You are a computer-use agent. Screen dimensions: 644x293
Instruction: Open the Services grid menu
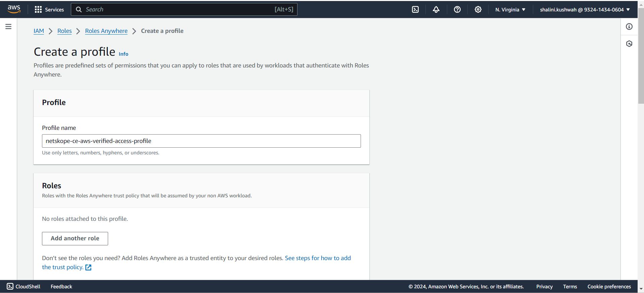click(x=38, y=9)
